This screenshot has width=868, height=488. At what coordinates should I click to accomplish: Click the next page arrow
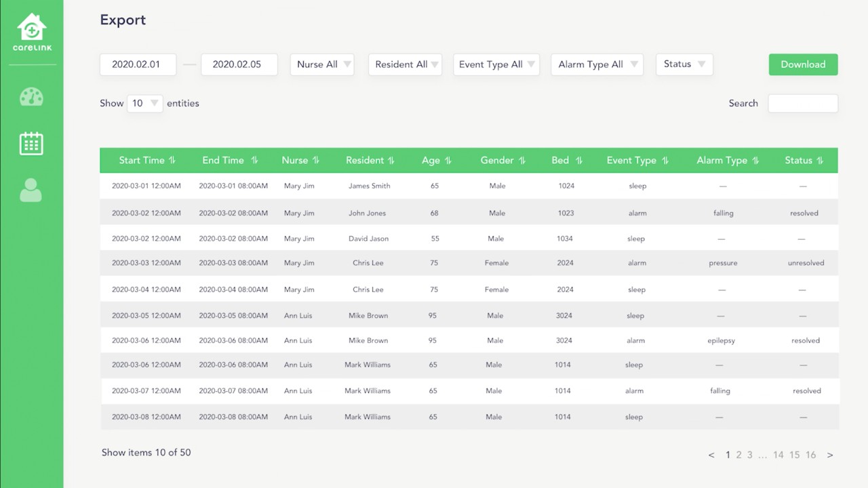(x=830, y=455)
